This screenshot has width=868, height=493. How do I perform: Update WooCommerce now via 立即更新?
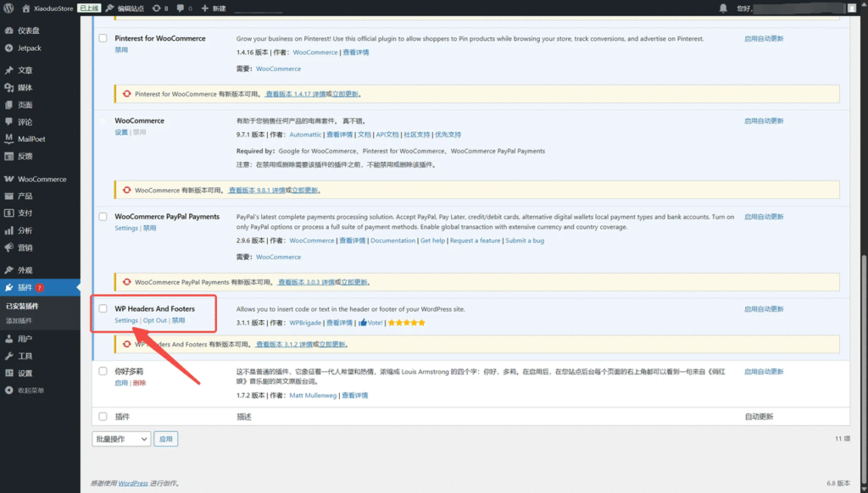[305, 191]
